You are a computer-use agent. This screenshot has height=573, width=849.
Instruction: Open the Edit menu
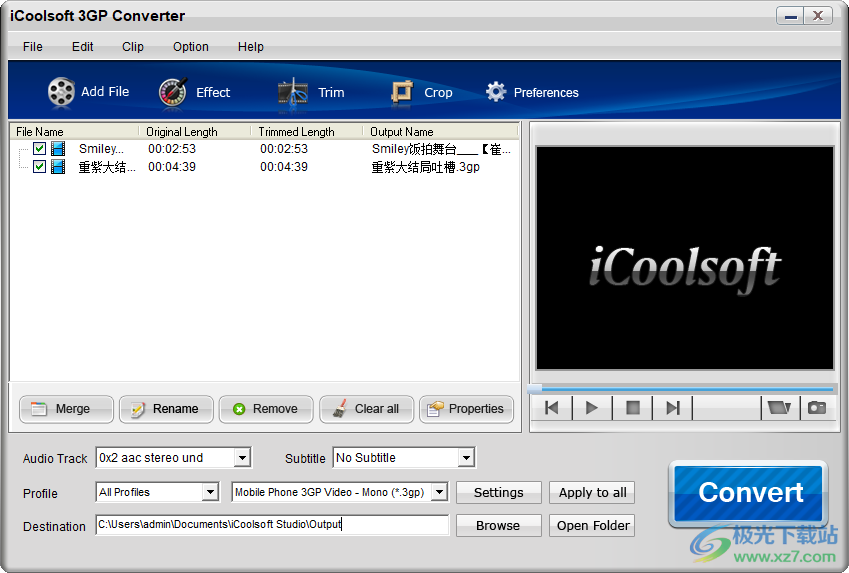pos(82,47)
